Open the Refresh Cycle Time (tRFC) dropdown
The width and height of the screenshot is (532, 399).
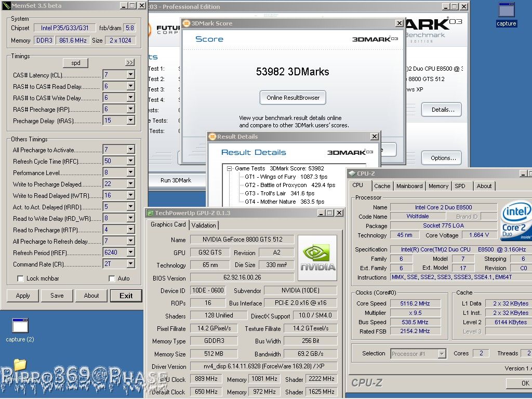point(130,161)
